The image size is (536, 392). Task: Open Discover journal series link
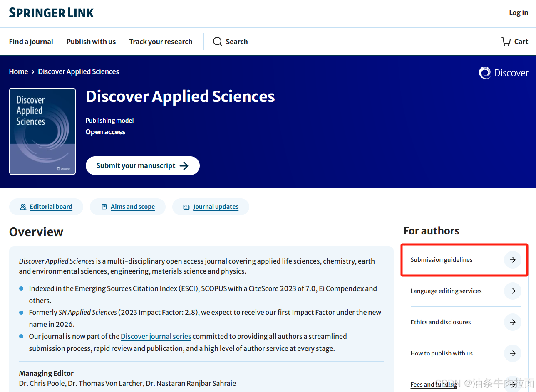click(x=156, y=336)
